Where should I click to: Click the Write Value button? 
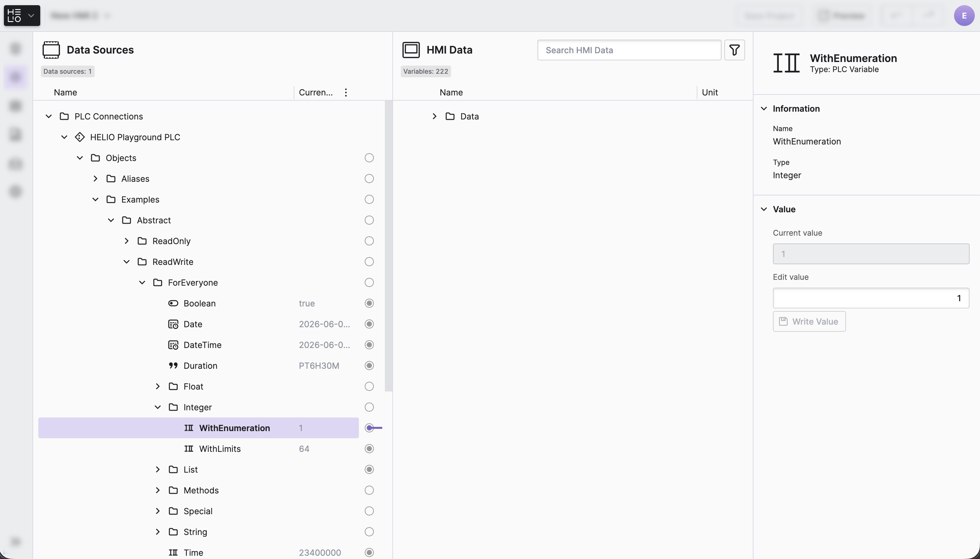point(809,321)
